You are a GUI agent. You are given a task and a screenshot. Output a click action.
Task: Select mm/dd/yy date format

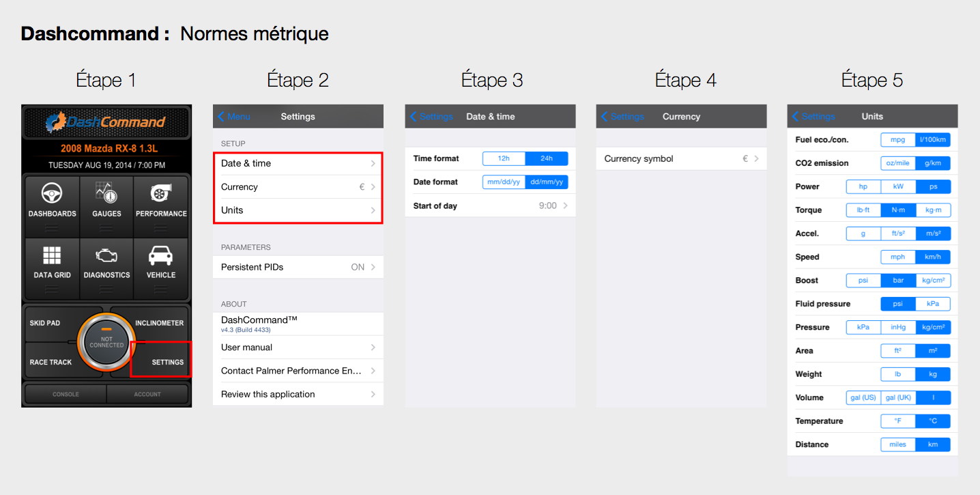tap(504, 182)
